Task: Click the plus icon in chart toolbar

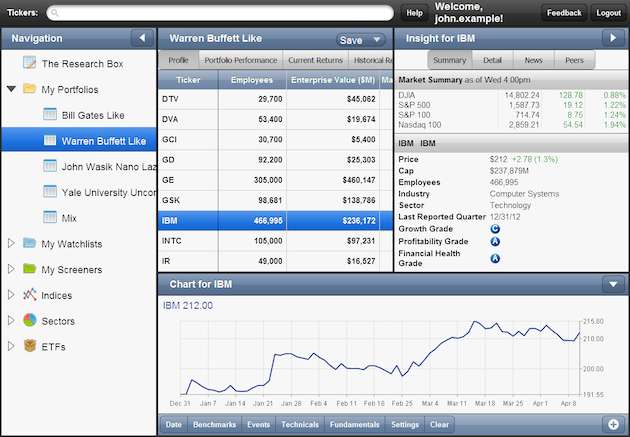Action: tap(613, 425)
